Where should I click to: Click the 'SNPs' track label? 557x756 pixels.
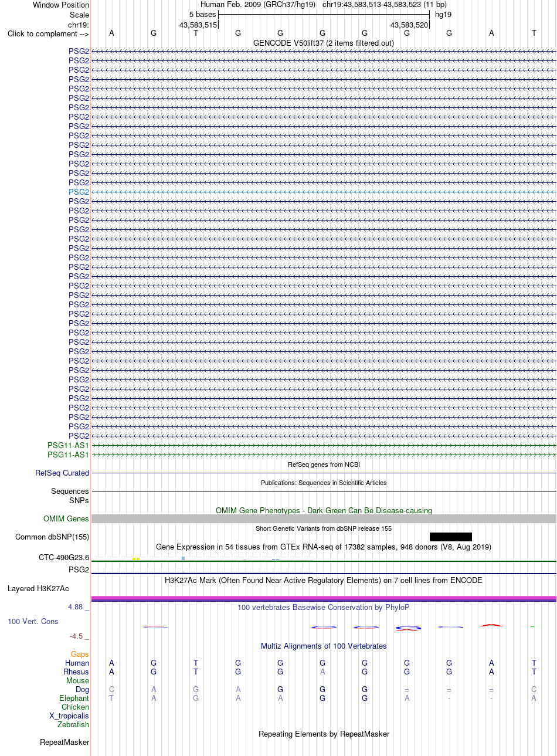coord(79,500)
